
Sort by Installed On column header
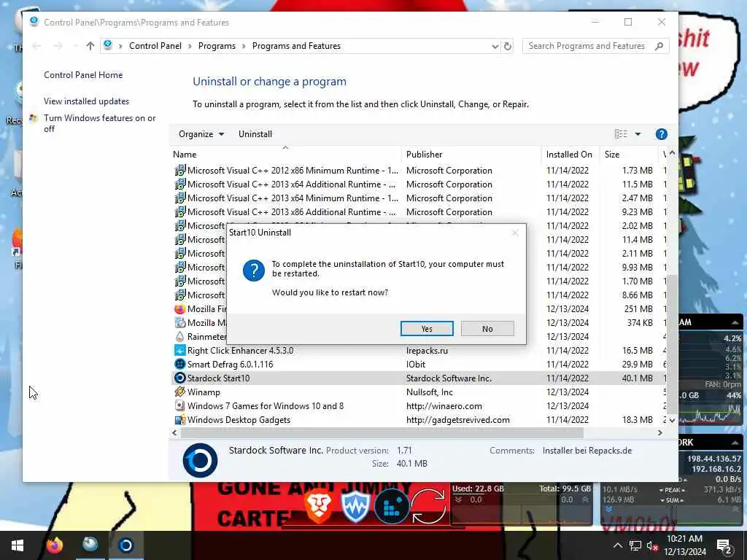coord(570,155)
